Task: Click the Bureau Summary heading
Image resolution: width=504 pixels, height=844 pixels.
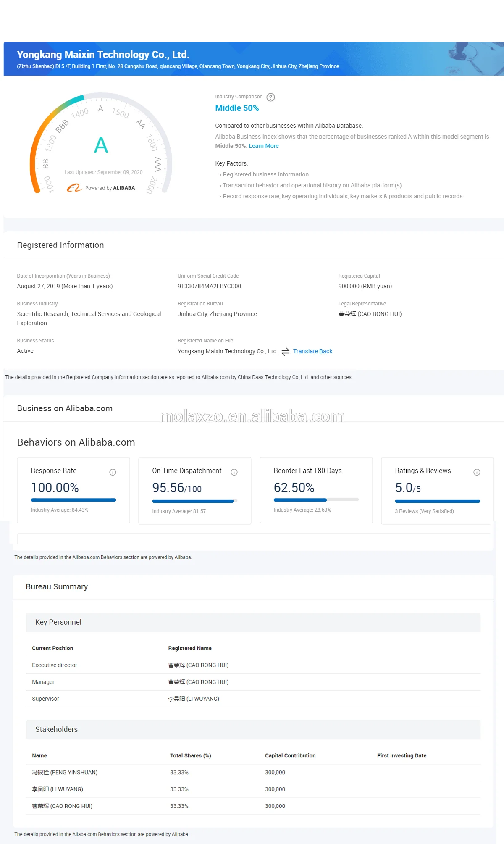Action: point(57,586)
